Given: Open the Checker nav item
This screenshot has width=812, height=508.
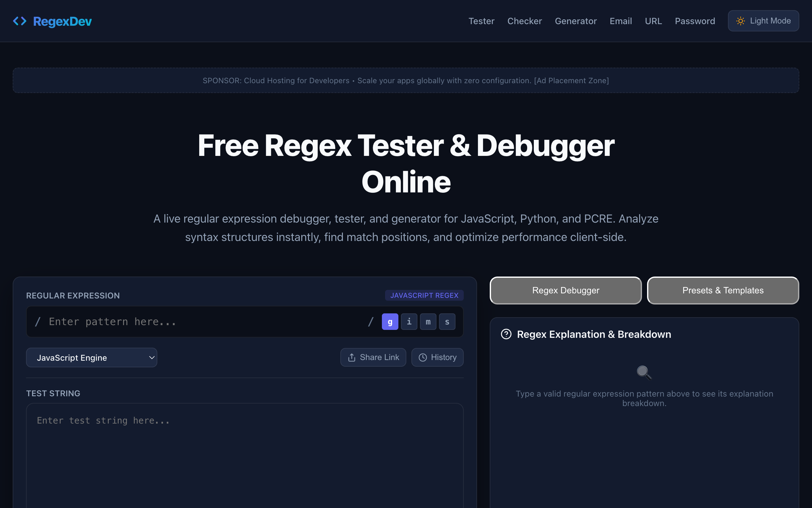Looking at the screenshot, I should coord(524,21).
